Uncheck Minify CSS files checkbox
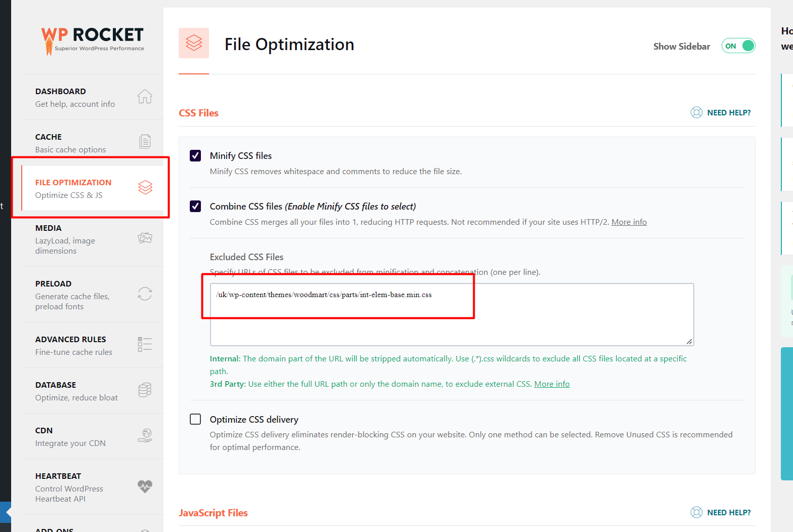 pos(195,155)
